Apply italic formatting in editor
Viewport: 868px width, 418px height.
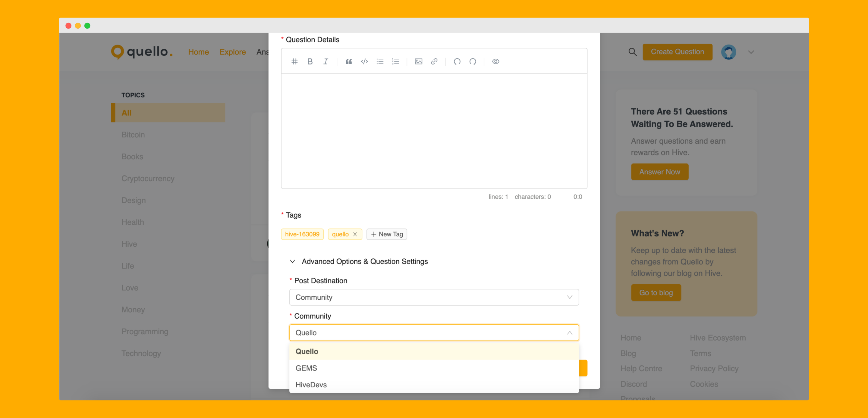[325, 61]
